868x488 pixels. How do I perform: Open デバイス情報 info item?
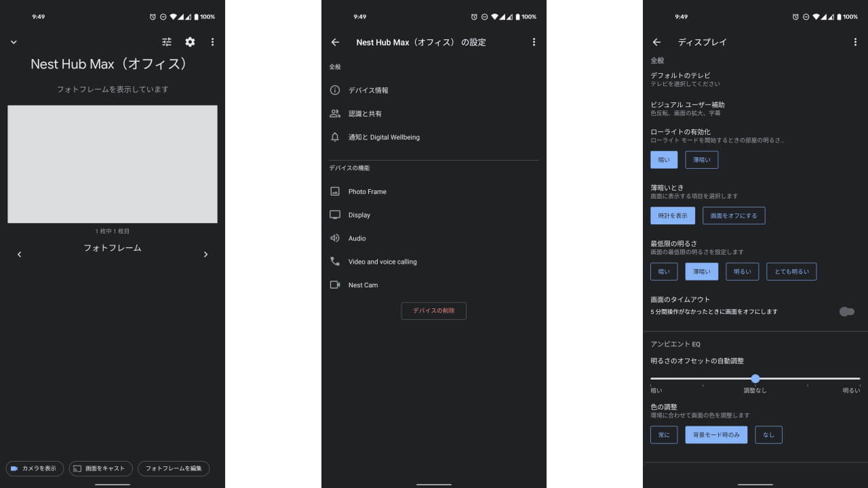[368, 90]
